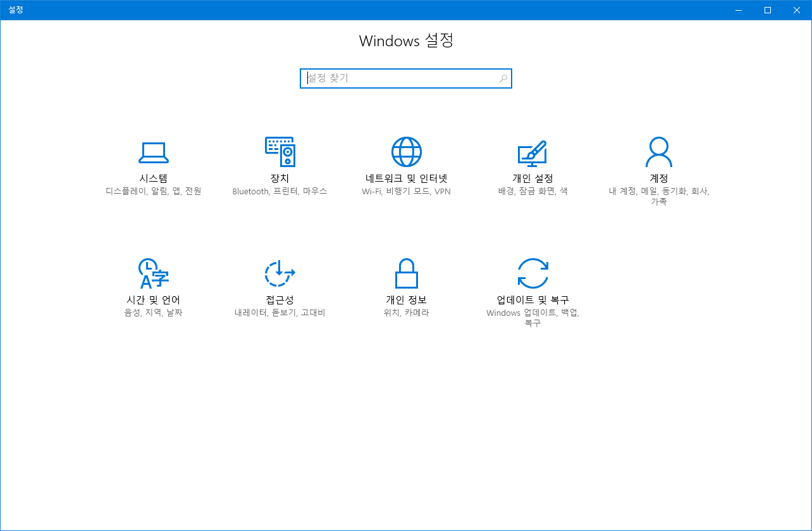
Task: Click the monitor and paintbrush 개인 설정 icon
Action: tap(532, 152)
